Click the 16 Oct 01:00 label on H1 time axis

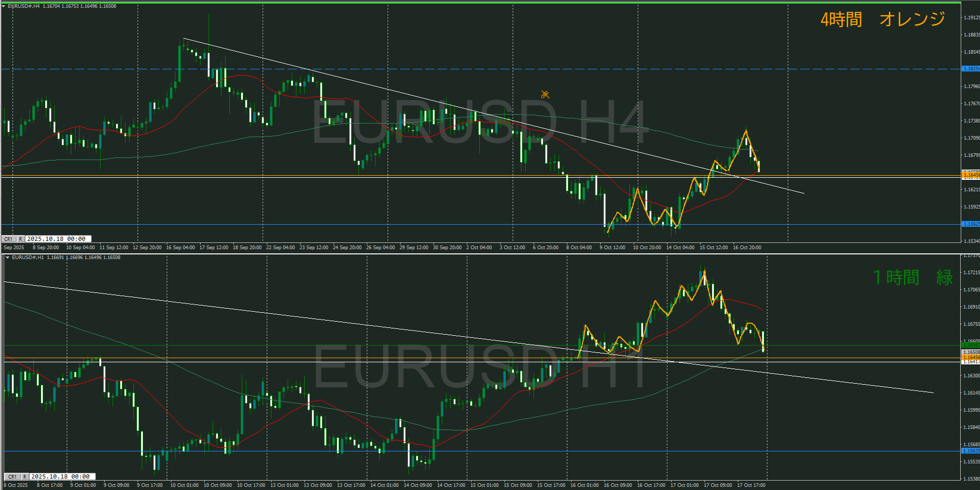click(x=584, y=485)
